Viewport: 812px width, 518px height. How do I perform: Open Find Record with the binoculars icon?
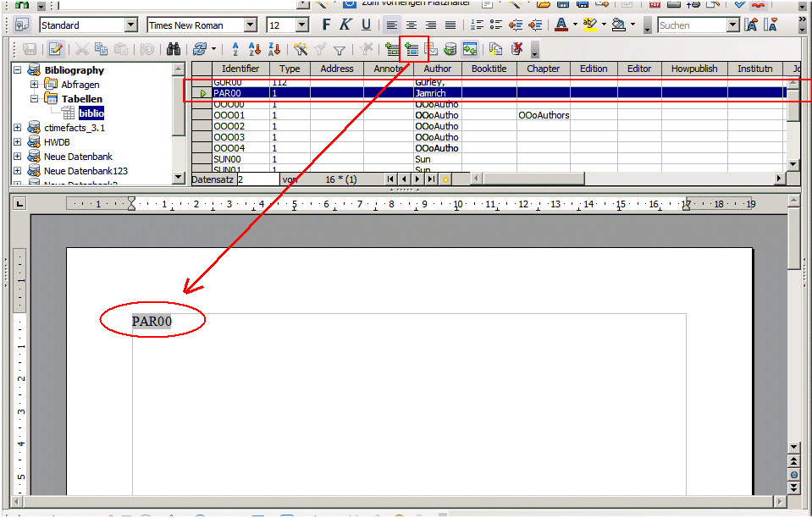tap(174, 50)
